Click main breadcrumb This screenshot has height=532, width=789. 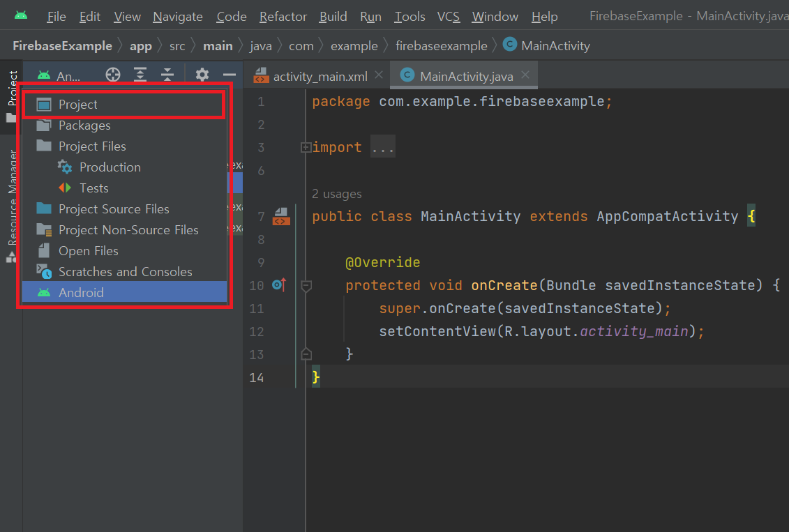click(218, 46)
